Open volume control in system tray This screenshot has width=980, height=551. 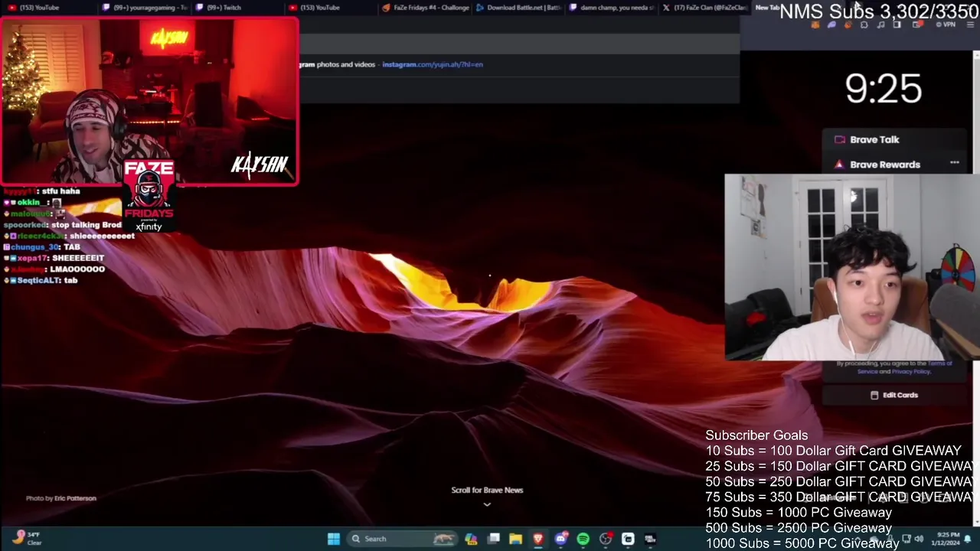coord(919,539)
